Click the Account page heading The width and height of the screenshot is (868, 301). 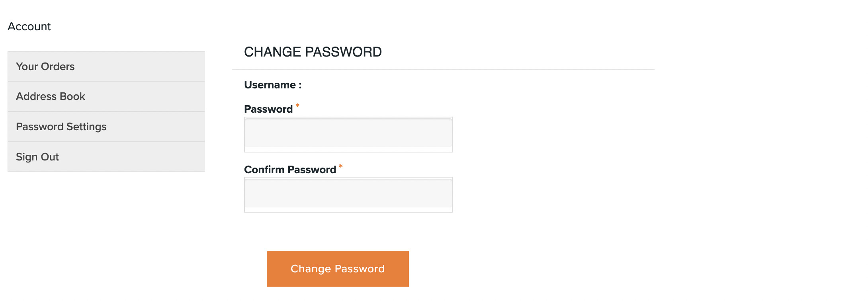pyautogui.click(x=29, y=26)
